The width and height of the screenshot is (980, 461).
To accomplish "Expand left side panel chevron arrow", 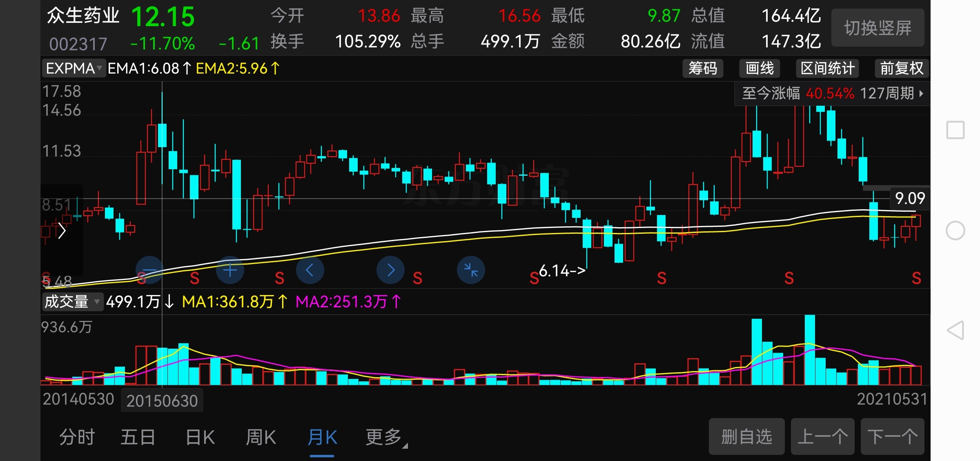I will [x=62, y=230].
